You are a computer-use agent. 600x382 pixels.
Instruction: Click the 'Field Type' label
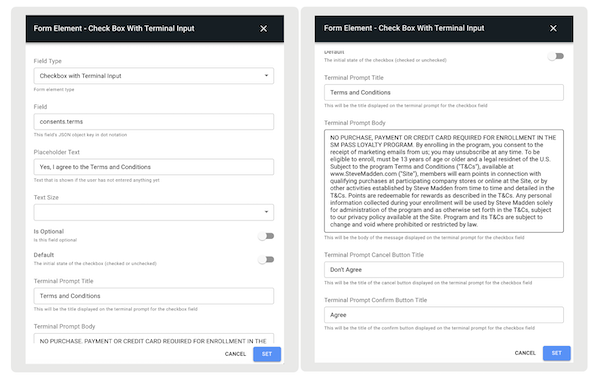coord(47,61)
